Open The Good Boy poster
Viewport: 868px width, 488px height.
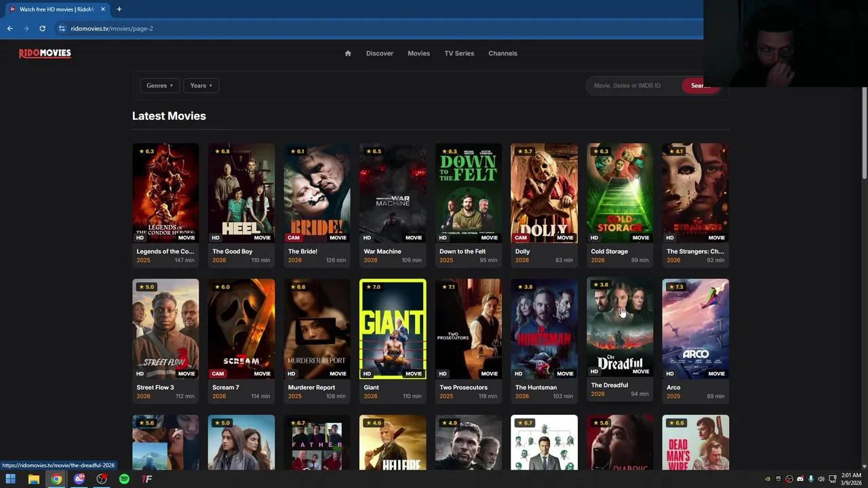241,193
